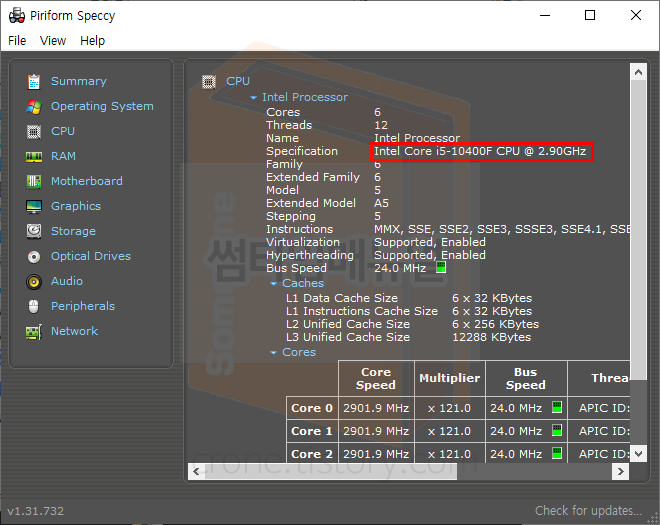The height and width of the screenshot is (525, 660).
Task: Collapse the Caches section arrow
Action: tap(273, 284)
